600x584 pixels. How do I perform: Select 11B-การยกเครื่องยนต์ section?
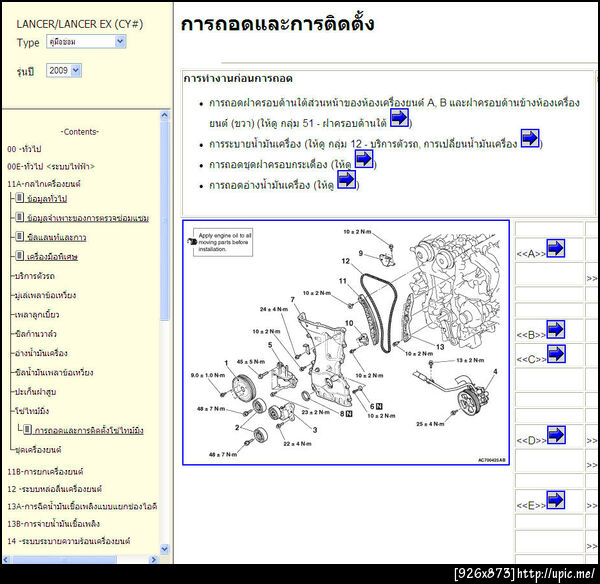click(45, 471)
